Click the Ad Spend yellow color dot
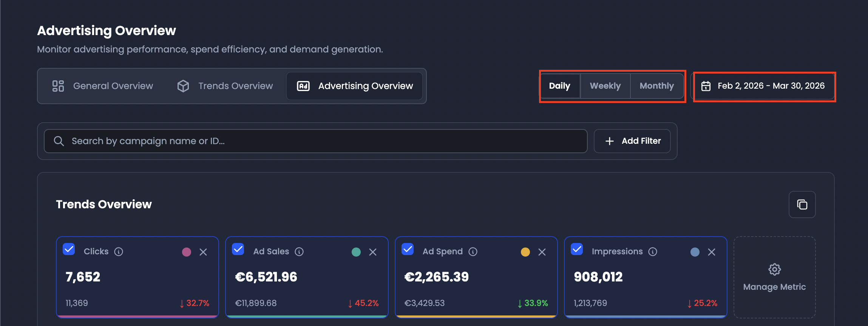 [x=525, y=252]
